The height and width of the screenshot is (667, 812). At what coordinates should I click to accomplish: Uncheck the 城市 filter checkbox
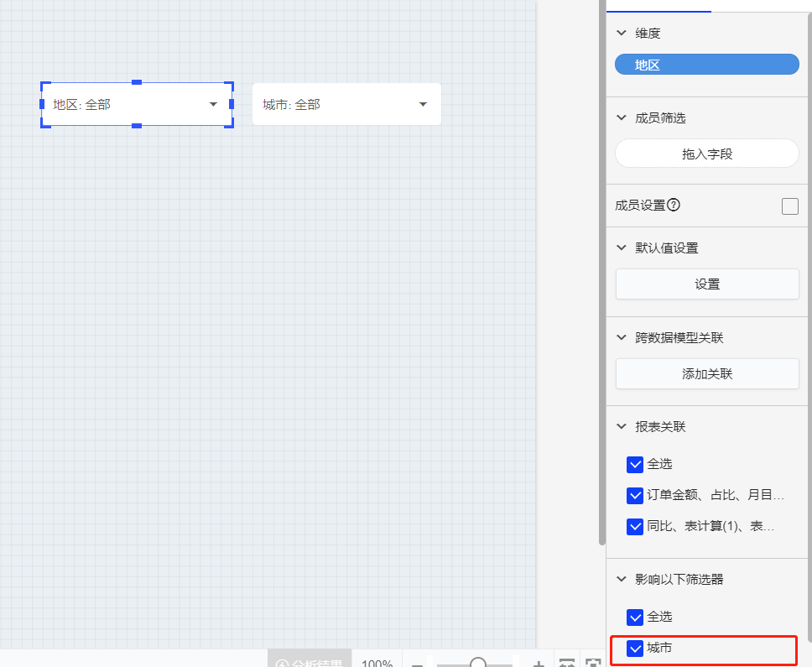[635, 649]
